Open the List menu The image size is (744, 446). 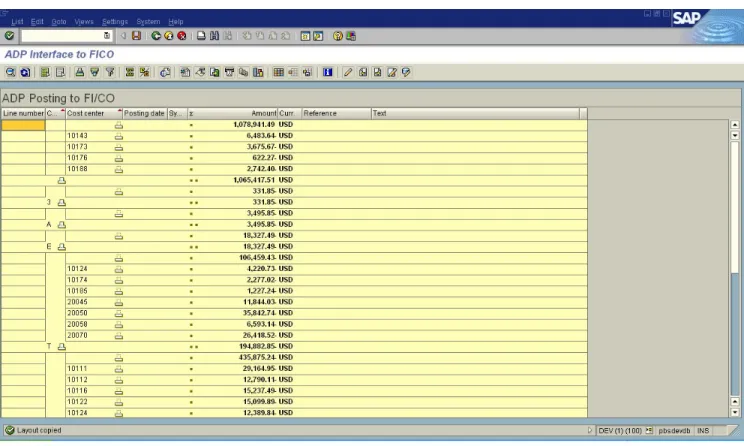(x=17, y=21)
